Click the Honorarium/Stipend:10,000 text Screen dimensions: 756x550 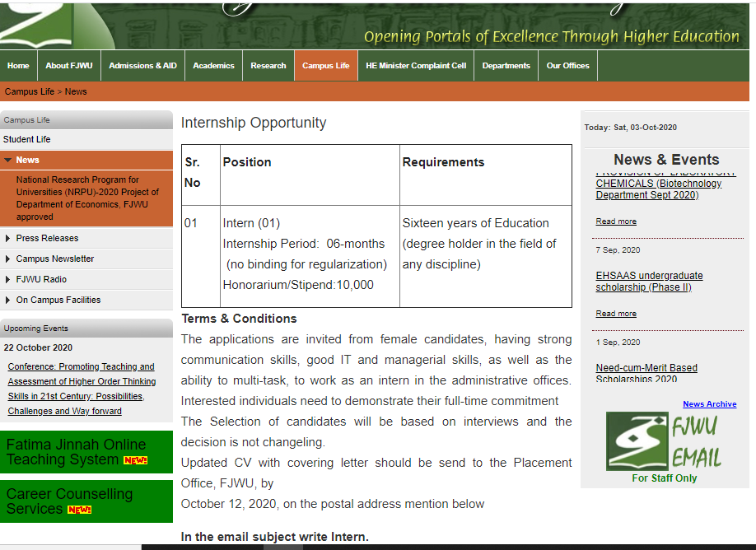point(298,285)
